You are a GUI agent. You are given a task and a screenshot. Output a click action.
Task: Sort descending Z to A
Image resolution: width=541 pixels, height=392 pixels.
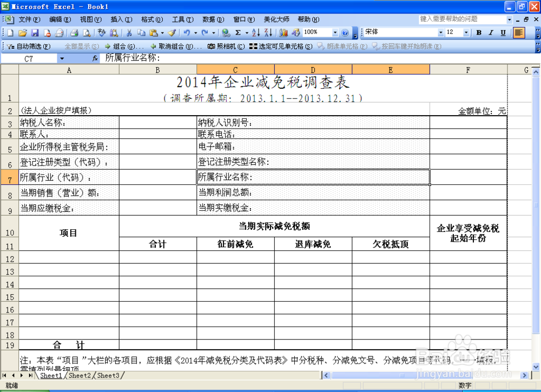(x=268, y=33)
